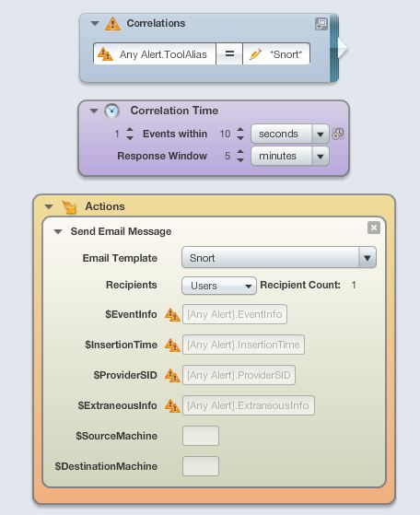Decrease the Events within 10 value
Image resolution: width=420 pixels, height=515 pixels.
tap(240, 138)
